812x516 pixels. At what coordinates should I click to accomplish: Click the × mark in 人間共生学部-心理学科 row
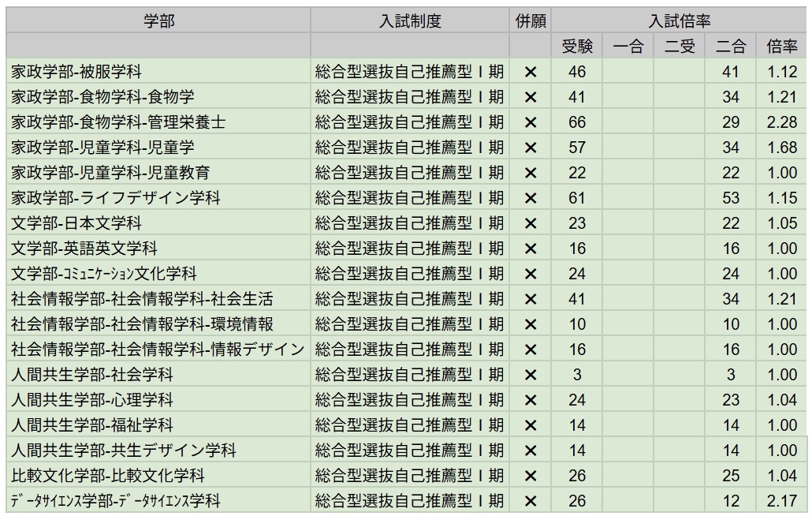point(531,400)
